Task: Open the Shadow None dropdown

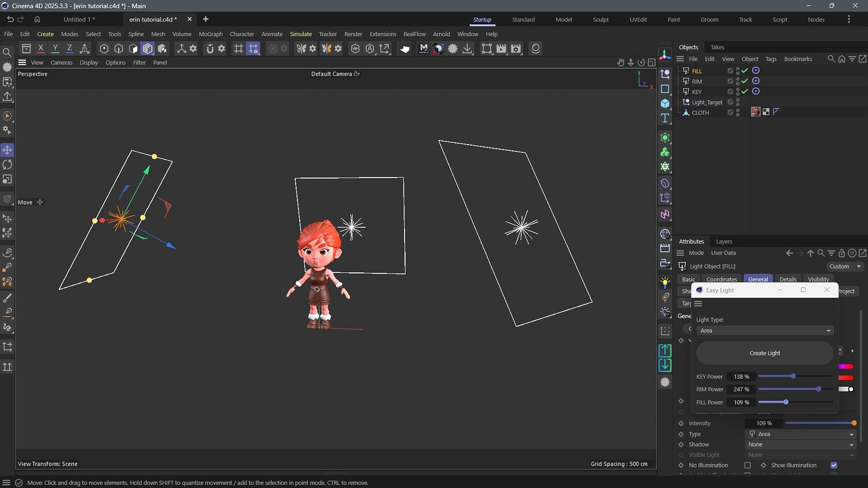Action: 800,445
